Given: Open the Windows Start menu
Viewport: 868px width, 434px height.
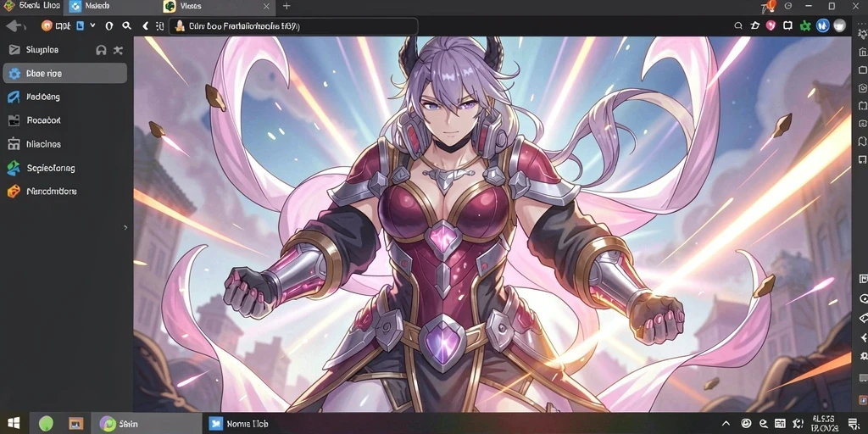Looking at the screenshot, I should 14,424.
